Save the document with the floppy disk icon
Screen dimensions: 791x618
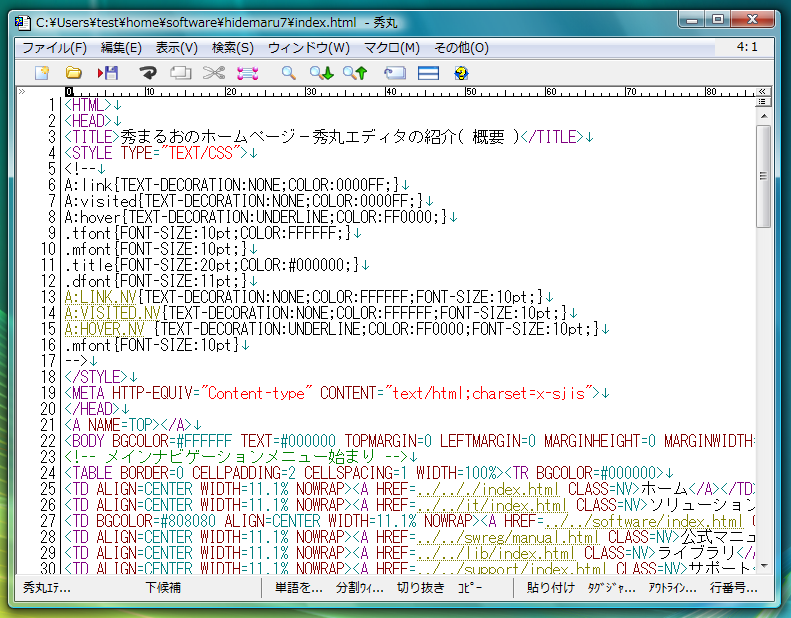tap(108, 73)
